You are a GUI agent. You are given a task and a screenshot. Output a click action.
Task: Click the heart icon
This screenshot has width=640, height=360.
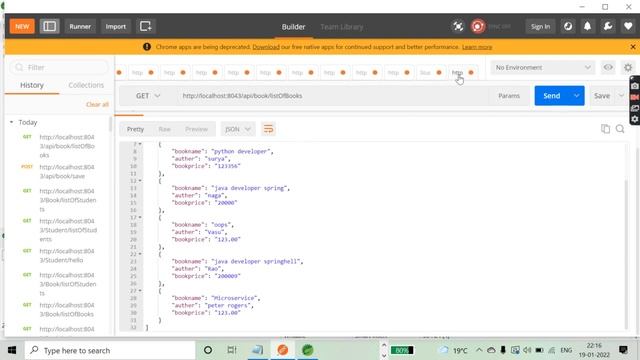pos(628,27)
